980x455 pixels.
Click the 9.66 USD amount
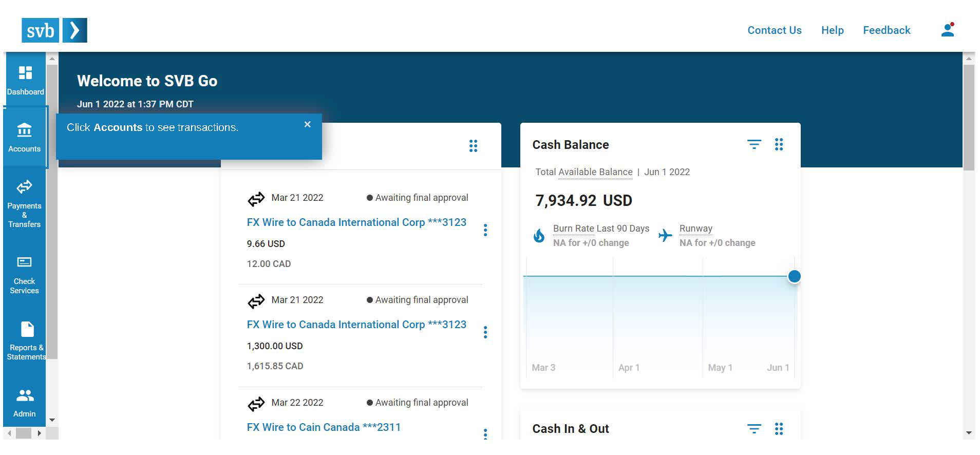point(266,244)
